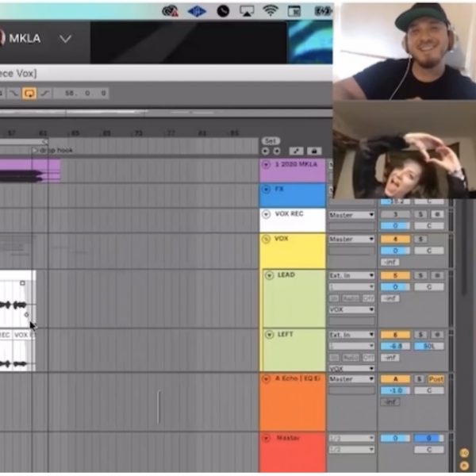Select the yellow VOX group title
This screenshot has width=476, height=476.
tap(281, 239)
